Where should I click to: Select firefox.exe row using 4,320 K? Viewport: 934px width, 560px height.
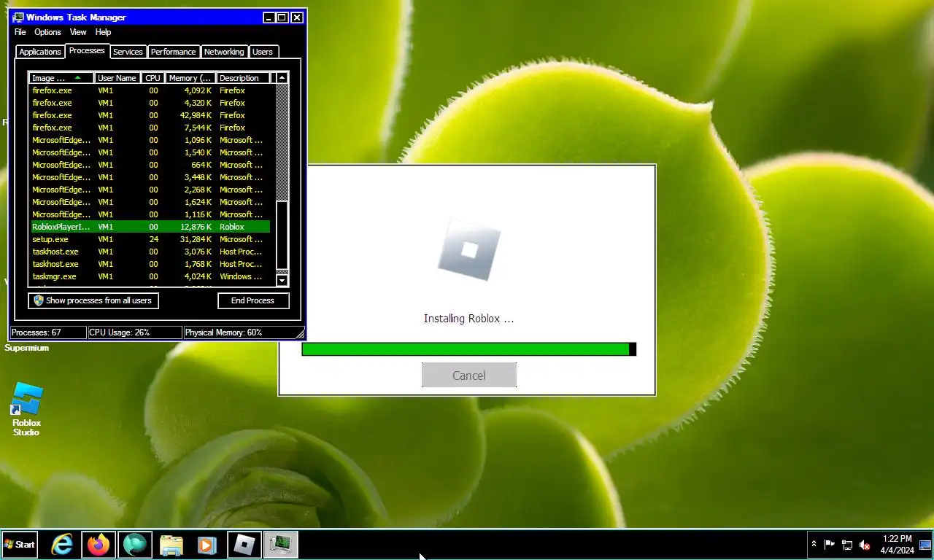click(x=150, y=103)
